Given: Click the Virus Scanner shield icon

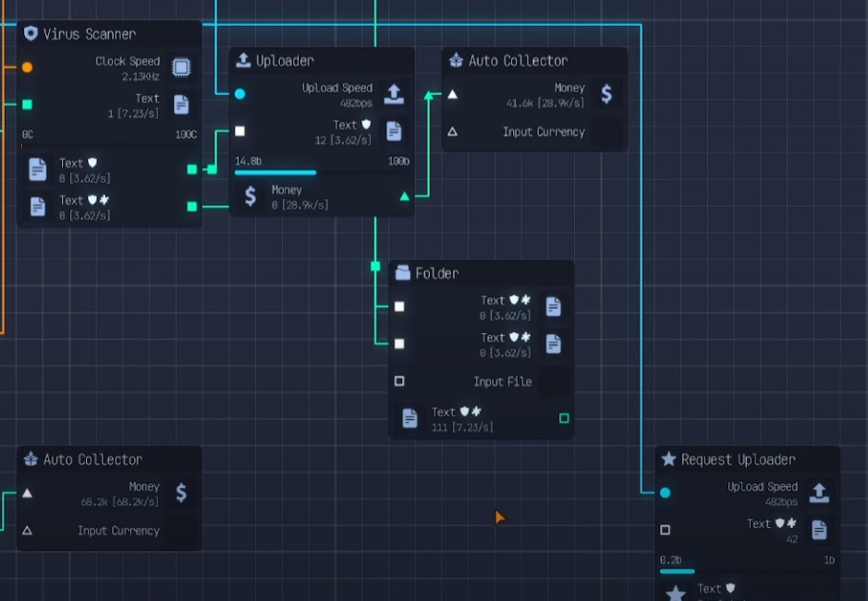Looking at the screenshot, I should point(31,34).
